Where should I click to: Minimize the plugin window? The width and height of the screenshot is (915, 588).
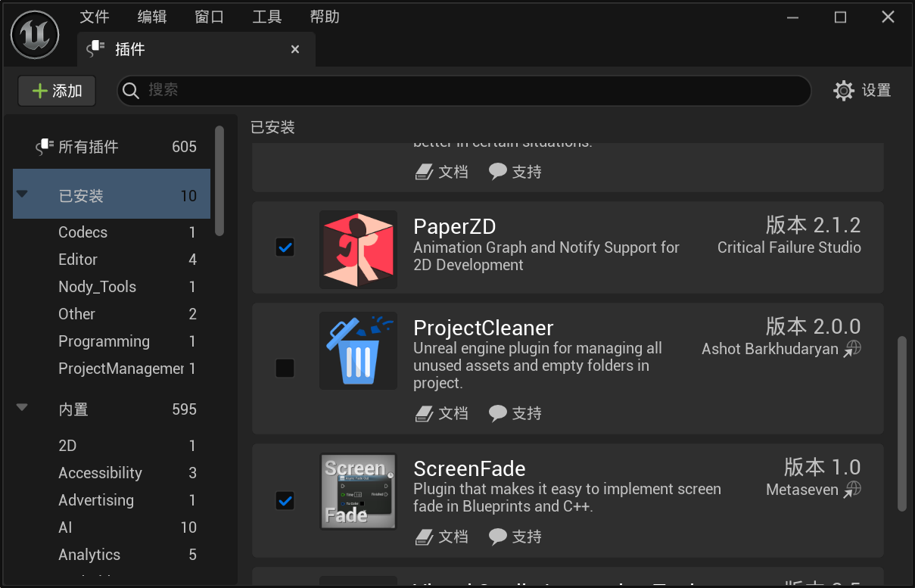792,17
